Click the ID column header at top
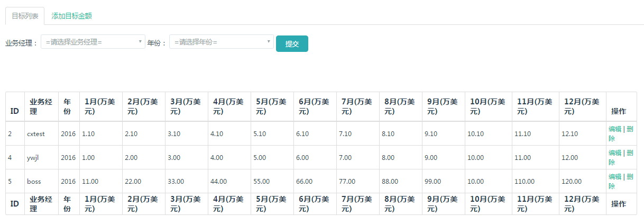644x224 pixels. (15, 112)
